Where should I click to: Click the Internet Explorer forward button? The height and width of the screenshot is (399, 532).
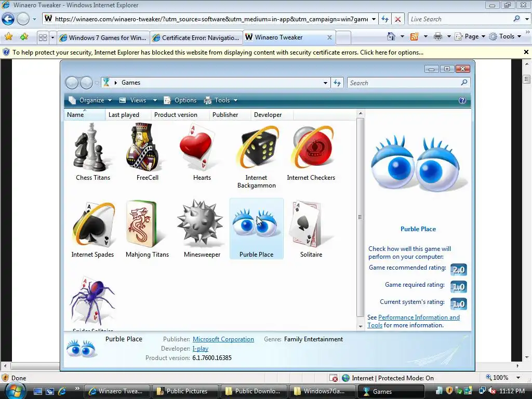coord(23,19)
